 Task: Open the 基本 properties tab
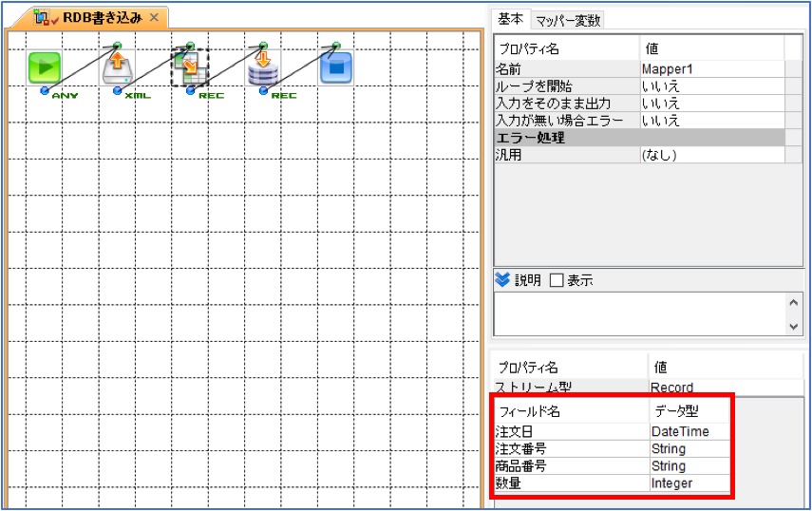[510, 19]
